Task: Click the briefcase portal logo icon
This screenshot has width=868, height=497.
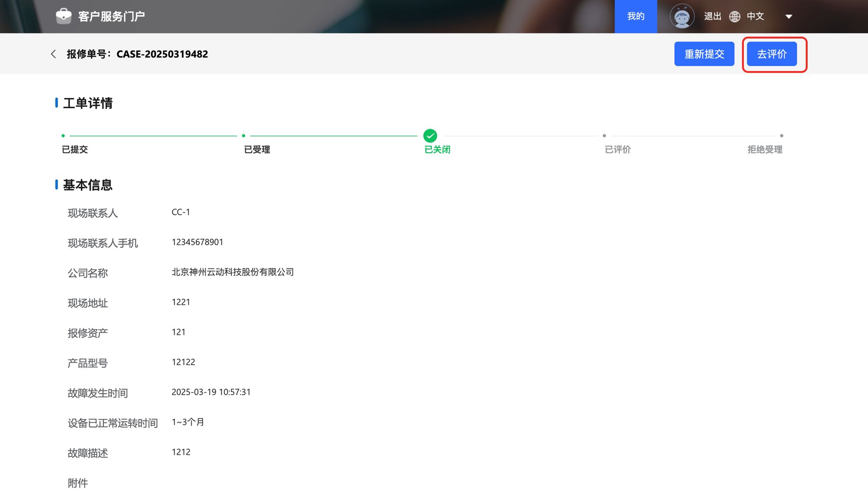Action: [x=63, y=16]
